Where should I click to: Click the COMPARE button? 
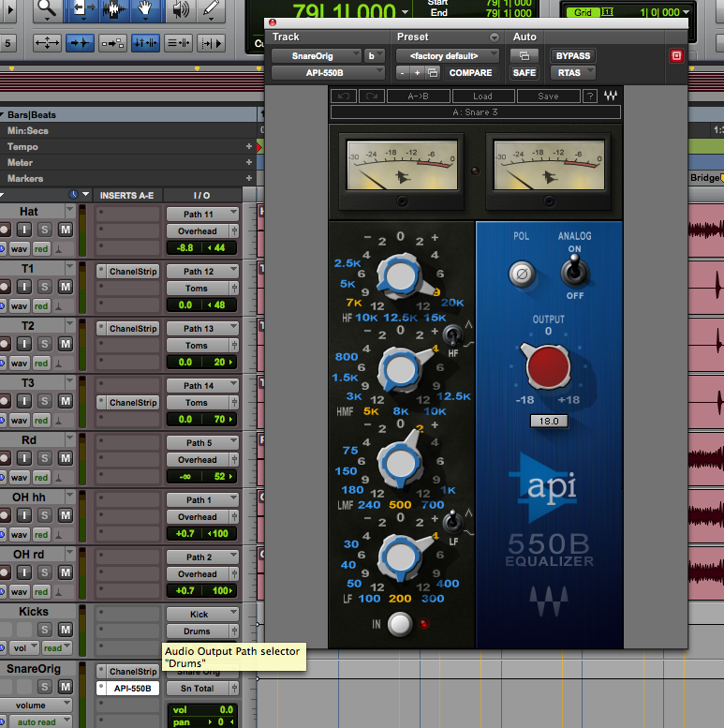[x=470, y=73]
